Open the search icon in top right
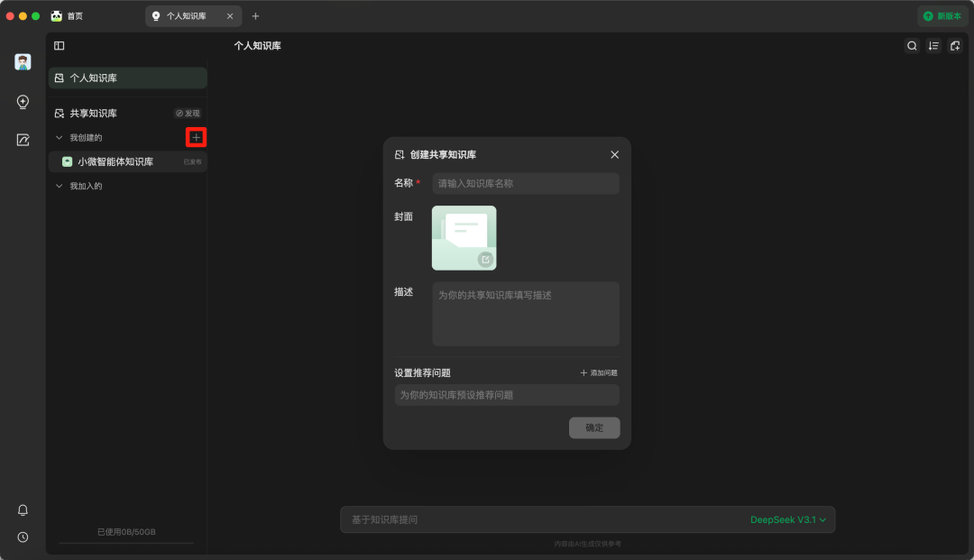This screenshot has height=560, width=974. point(912,46)
